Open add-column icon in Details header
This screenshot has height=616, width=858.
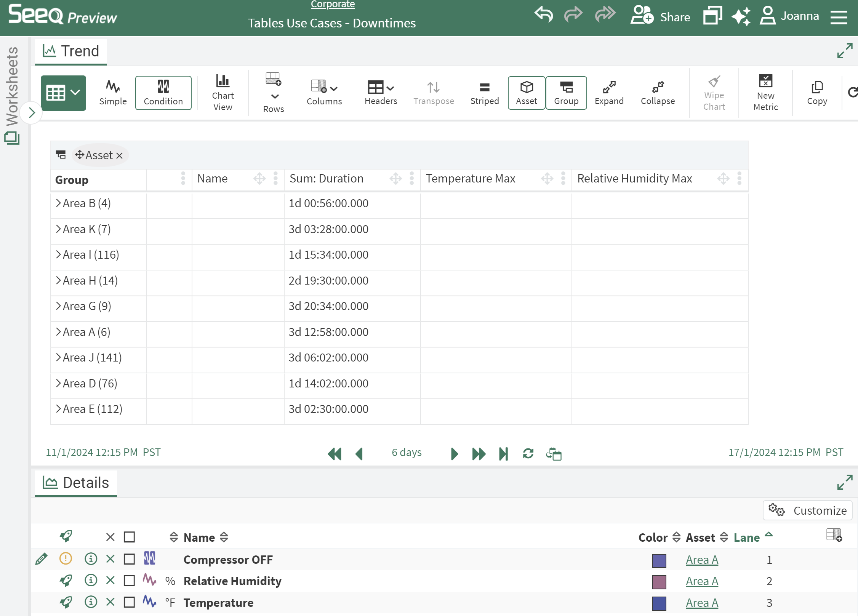834,535
